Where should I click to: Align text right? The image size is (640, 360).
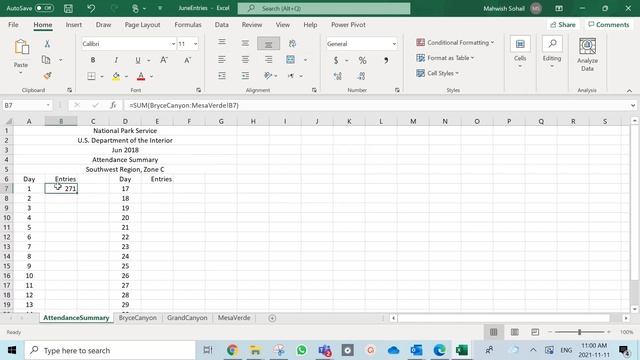[268, 60]
